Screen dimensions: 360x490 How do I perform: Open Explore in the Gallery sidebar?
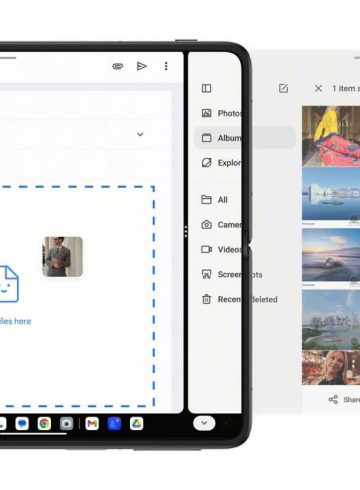coord(221,163)
